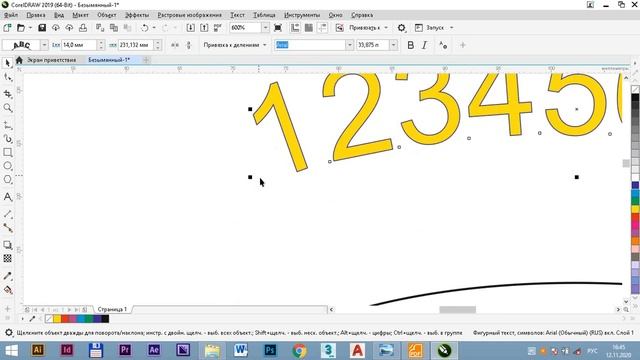
Task: Click the Export icon
Action: [x=204, y=28]
